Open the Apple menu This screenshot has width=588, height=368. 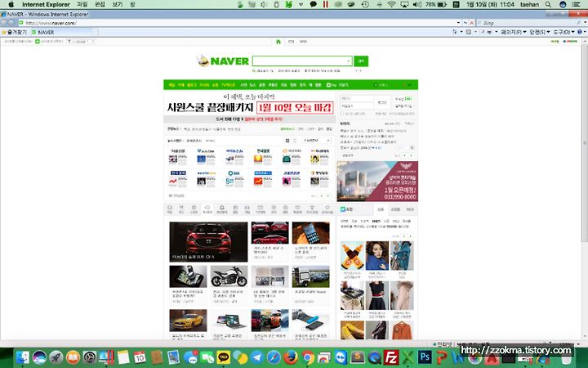tap(11, 5)
